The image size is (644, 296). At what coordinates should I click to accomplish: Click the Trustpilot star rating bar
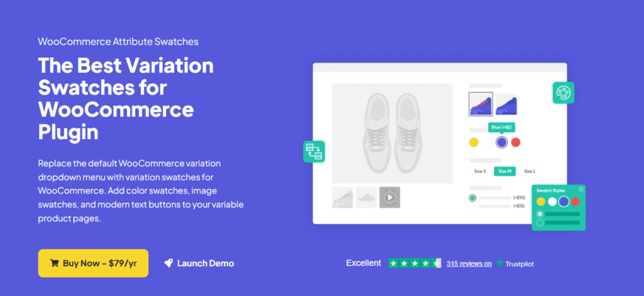[415, 263]
